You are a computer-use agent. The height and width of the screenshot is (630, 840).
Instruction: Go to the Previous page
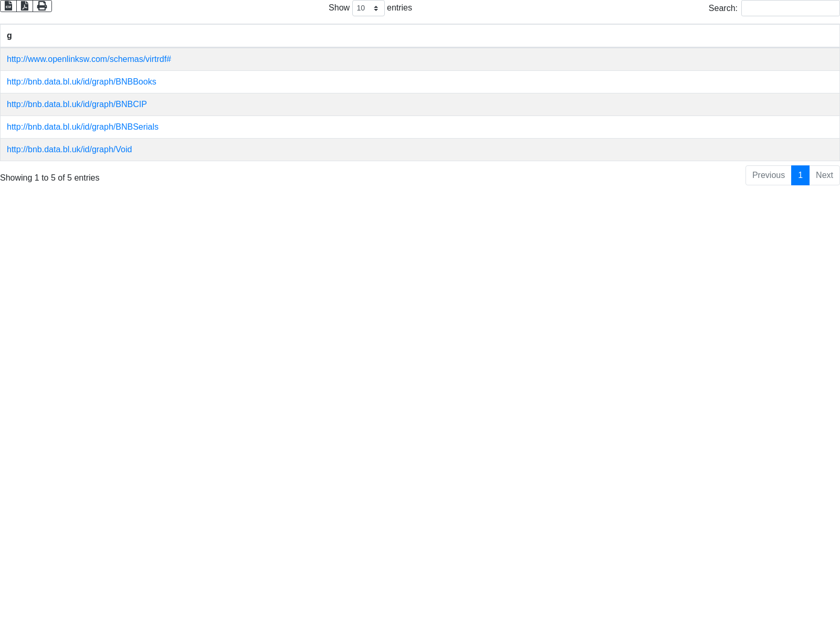tap(768, 175)
